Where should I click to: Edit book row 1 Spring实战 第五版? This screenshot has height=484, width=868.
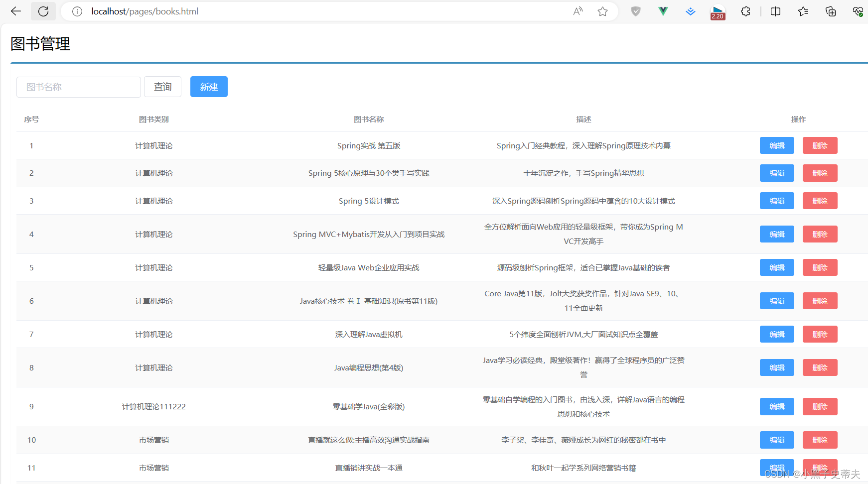click(777, 145)
